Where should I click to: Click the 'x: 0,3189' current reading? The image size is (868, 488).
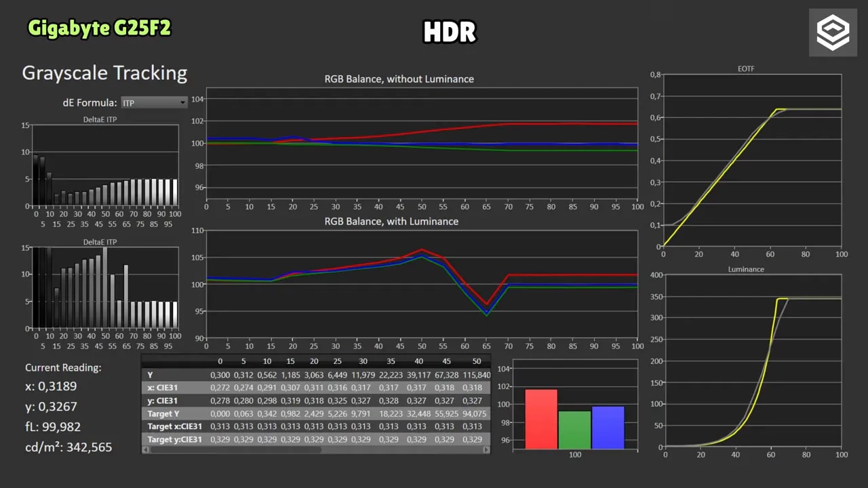51,386
